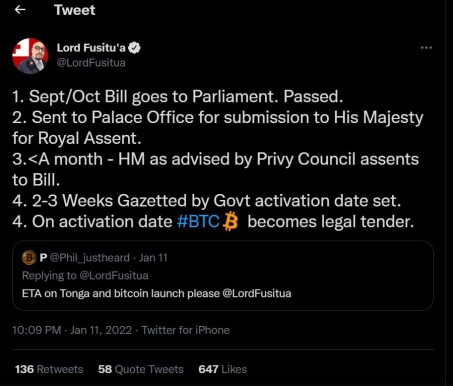Open the three-dot more options menu
This screenshot has width=453, height=386.
pyautogui.click(x=426, y=48)
